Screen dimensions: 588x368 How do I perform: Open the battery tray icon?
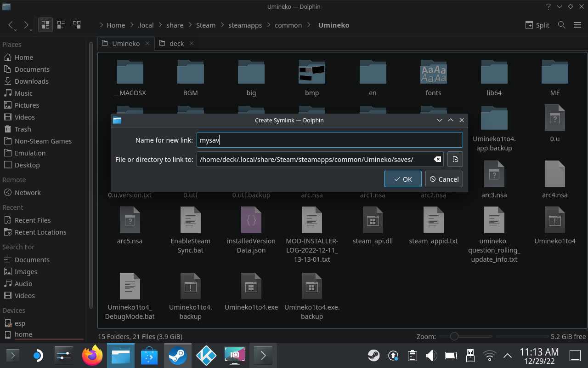point(451,355)
